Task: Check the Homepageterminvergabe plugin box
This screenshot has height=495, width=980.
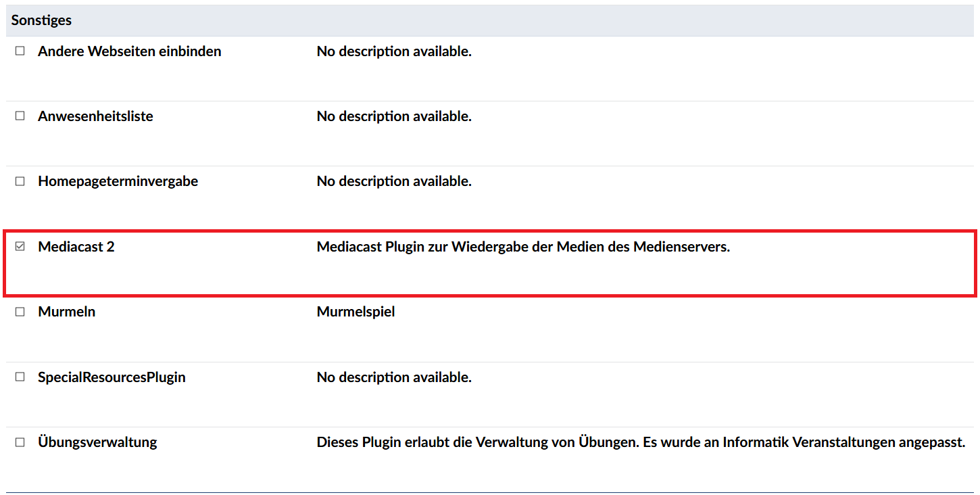Action: click(20, 181)
